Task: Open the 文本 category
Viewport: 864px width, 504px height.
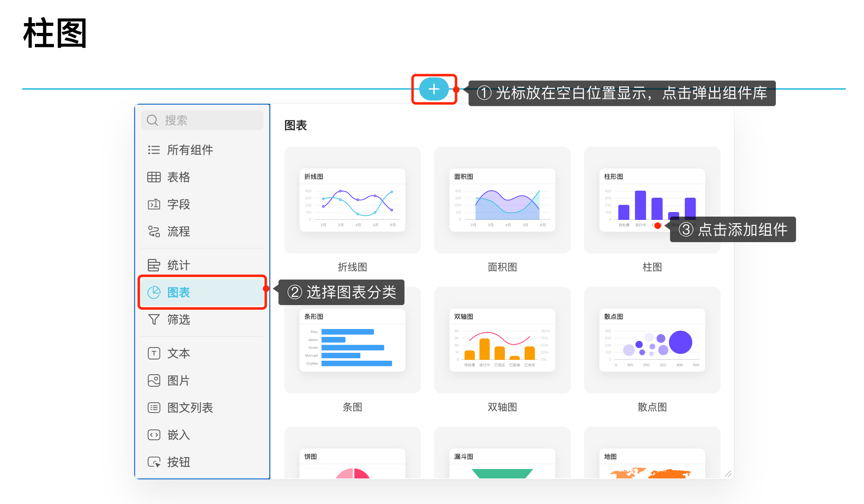Action: pos(179,353)
